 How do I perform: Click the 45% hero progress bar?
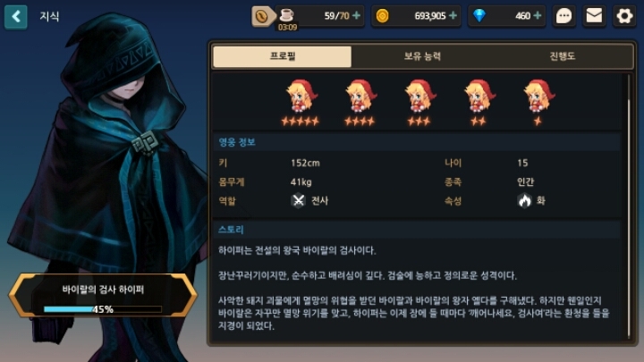[103, 309]
